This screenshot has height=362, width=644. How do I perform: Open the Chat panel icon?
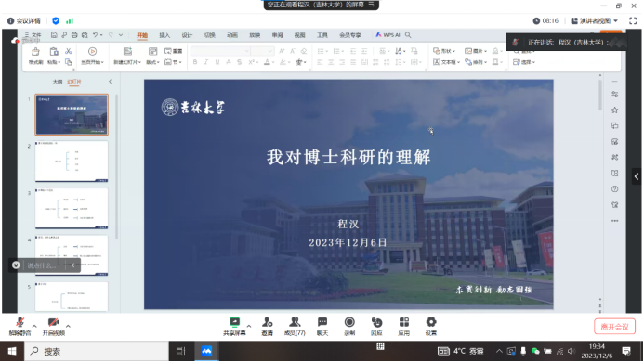(322, 327)
